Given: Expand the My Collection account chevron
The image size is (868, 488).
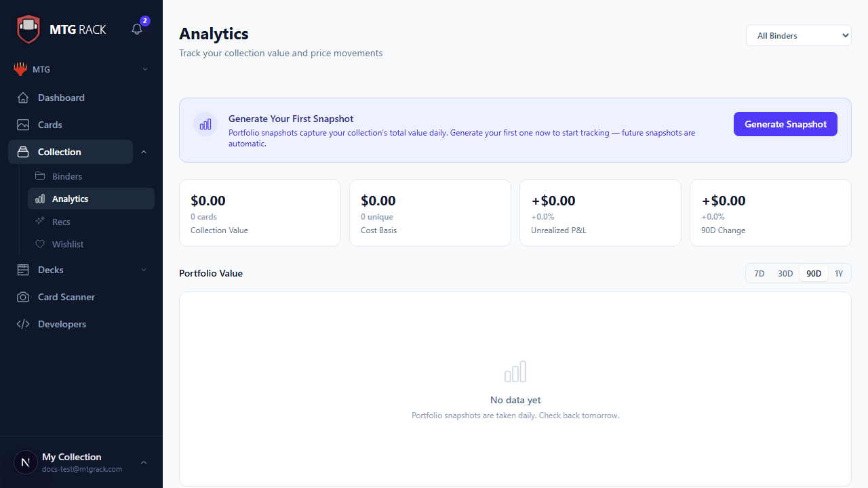Looking at the screenshot, I should [144, 462].
